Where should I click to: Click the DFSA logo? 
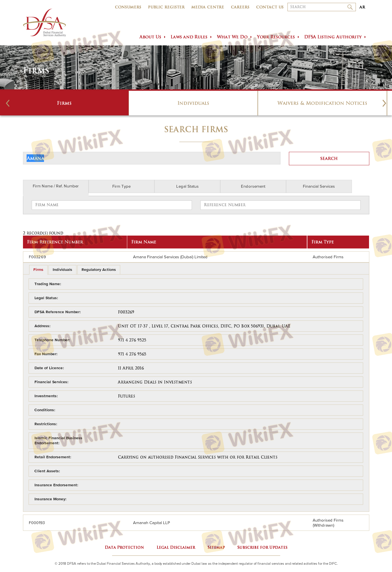click(45, 23)
